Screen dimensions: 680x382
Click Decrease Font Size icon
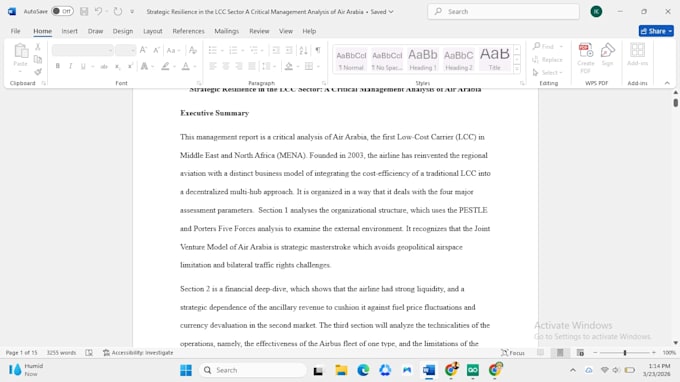coord(157,50)
